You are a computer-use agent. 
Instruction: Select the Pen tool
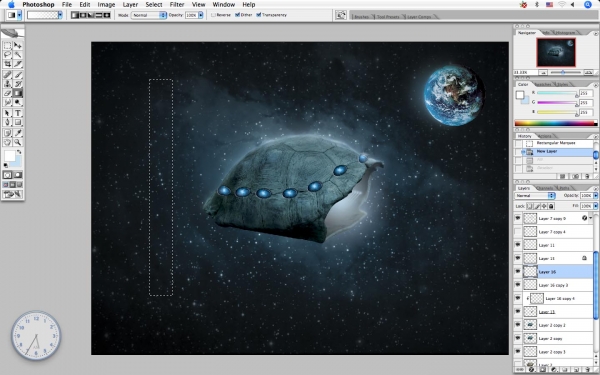point(7,122)
